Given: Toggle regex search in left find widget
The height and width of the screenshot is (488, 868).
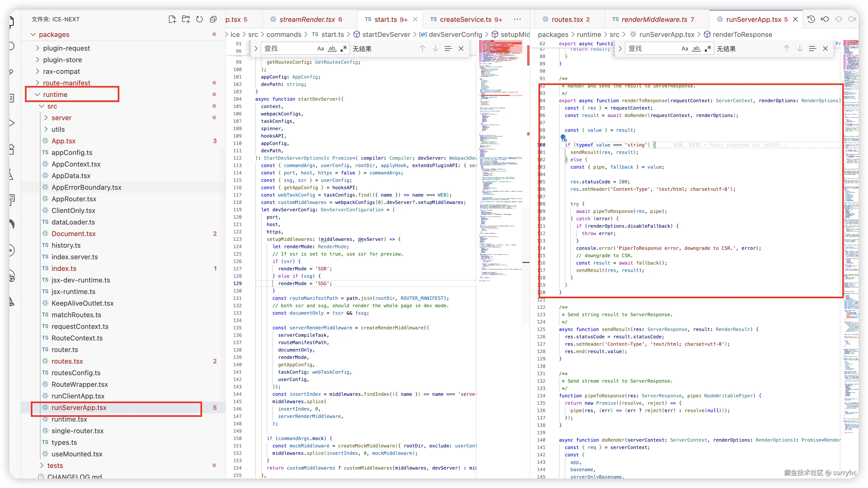Looking at the screenshot, I should pyautogui.click(x=343, y=48).
